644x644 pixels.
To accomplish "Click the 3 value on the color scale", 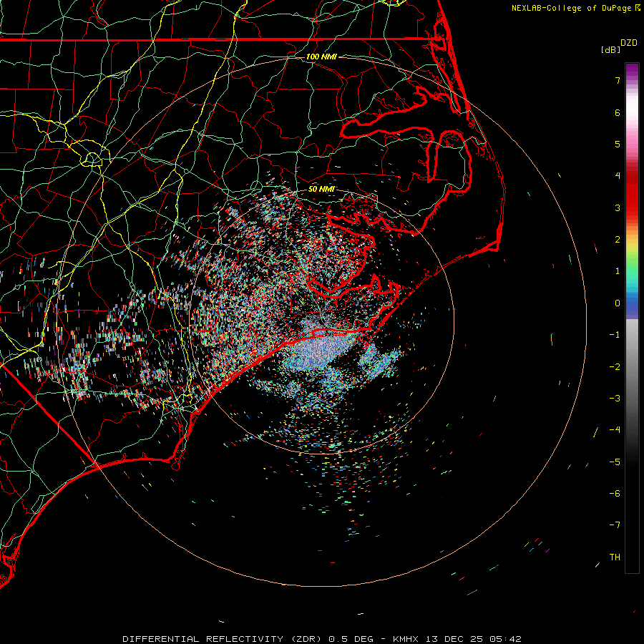I will 618,208.
